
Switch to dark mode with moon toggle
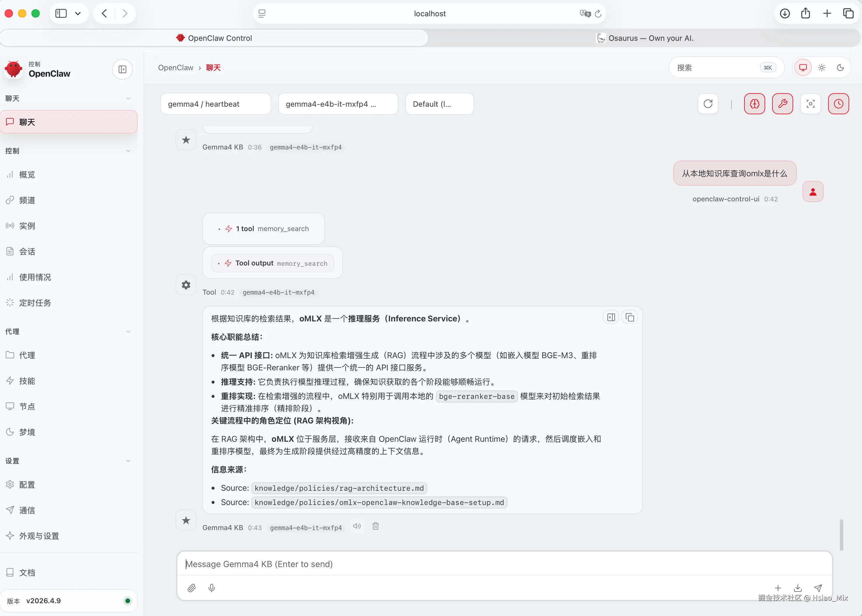click(841, 68)
